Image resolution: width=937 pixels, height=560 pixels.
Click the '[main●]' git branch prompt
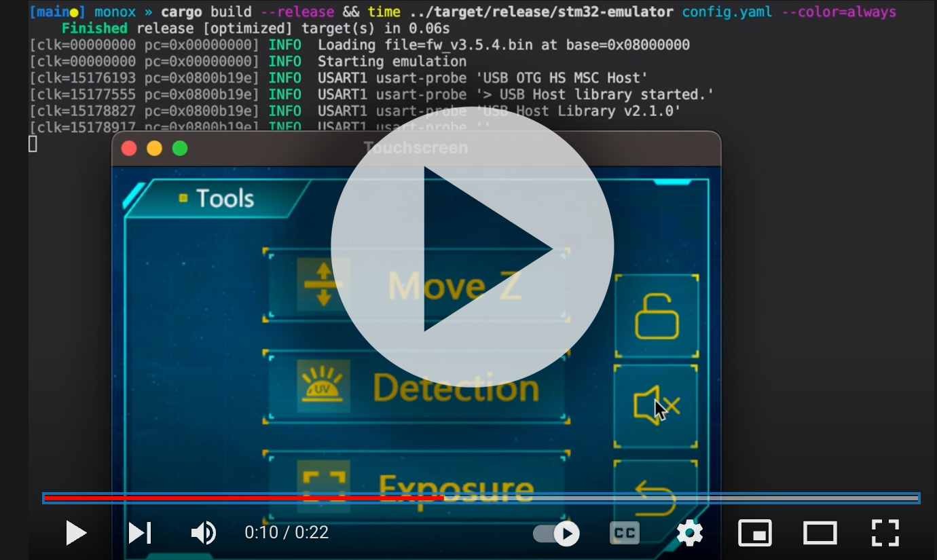(58, 12)
